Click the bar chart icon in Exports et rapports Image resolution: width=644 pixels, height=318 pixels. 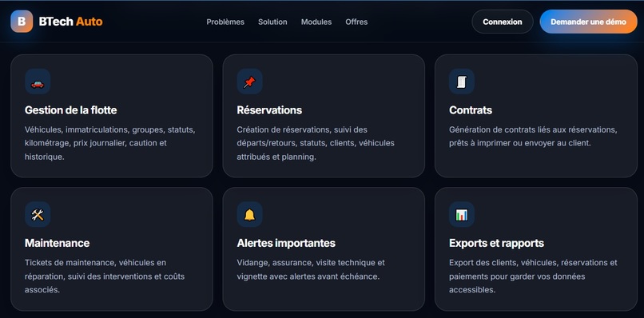(x=462, y=214)
